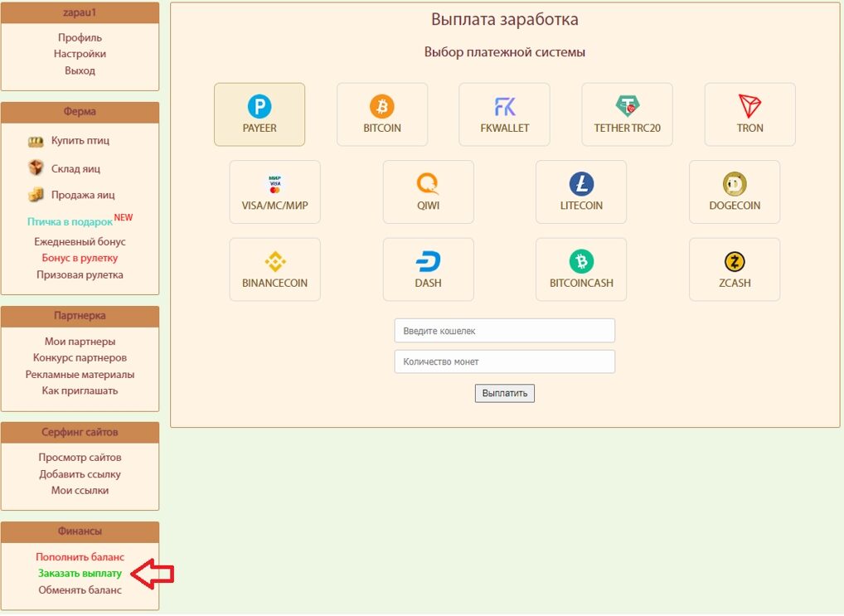Viewport: 844px width, 616px height.
Task: Open Просмотр сайтов
Action: (x=80, y=457)
